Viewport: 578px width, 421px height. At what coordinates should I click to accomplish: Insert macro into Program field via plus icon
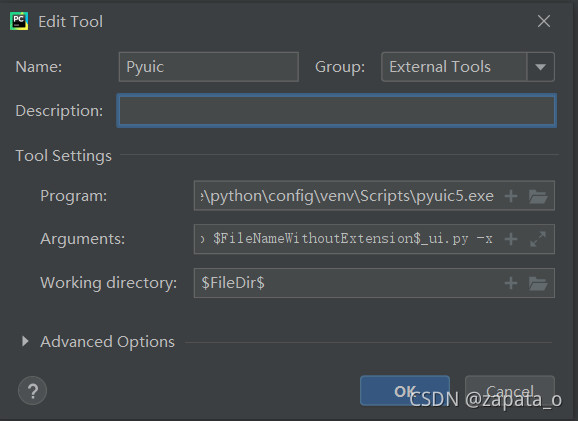coord(511,196)
